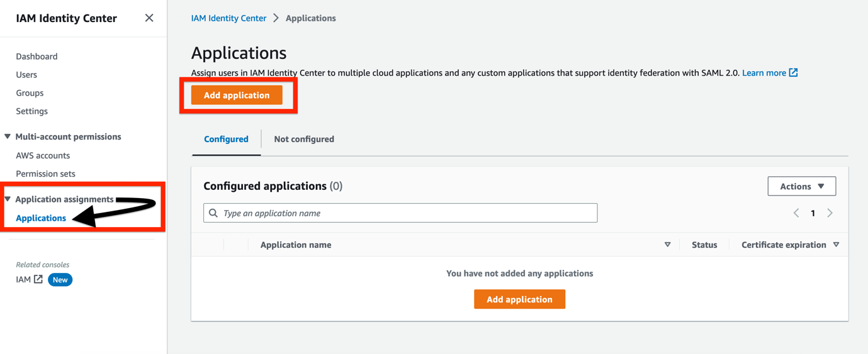This screenshot has width=868, height=354.
Task: Click the search magnifier icon
Action: point(214,213)
